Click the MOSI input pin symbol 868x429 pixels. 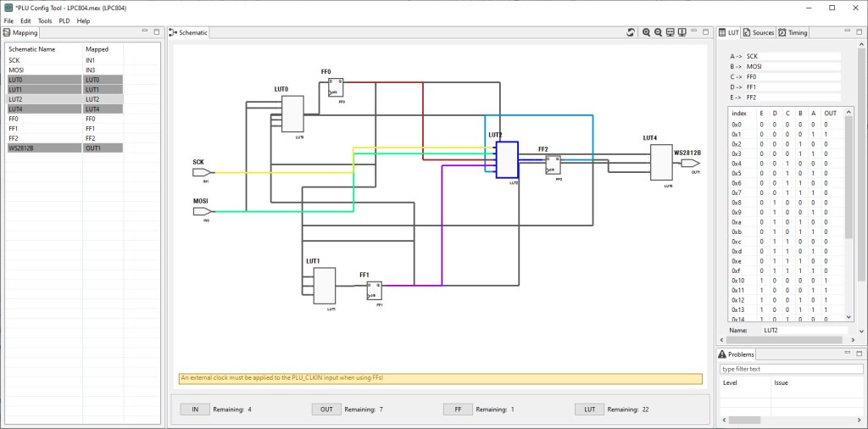(202, 211)
